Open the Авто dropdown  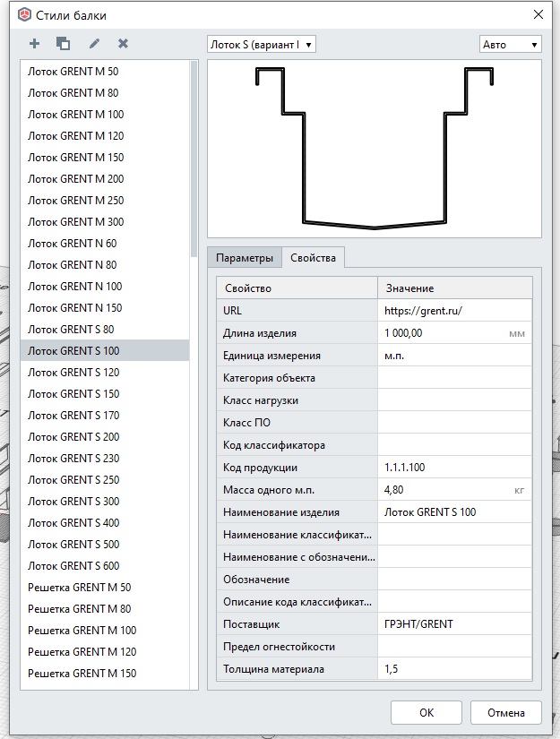click(510, 45)
